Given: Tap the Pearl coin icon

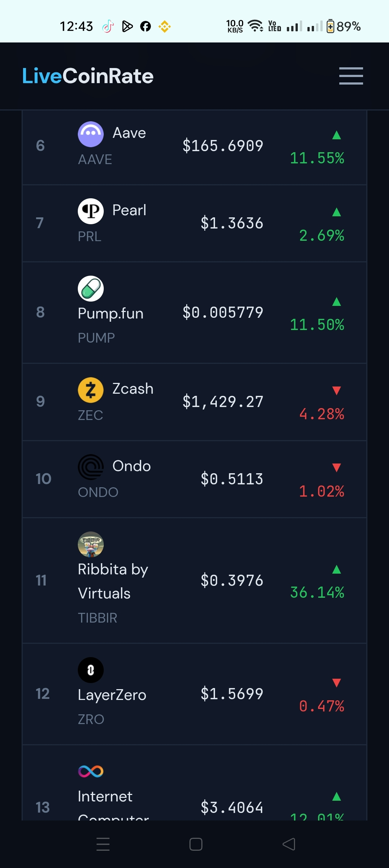Looking at the screenshot, I should coord(91,211).
